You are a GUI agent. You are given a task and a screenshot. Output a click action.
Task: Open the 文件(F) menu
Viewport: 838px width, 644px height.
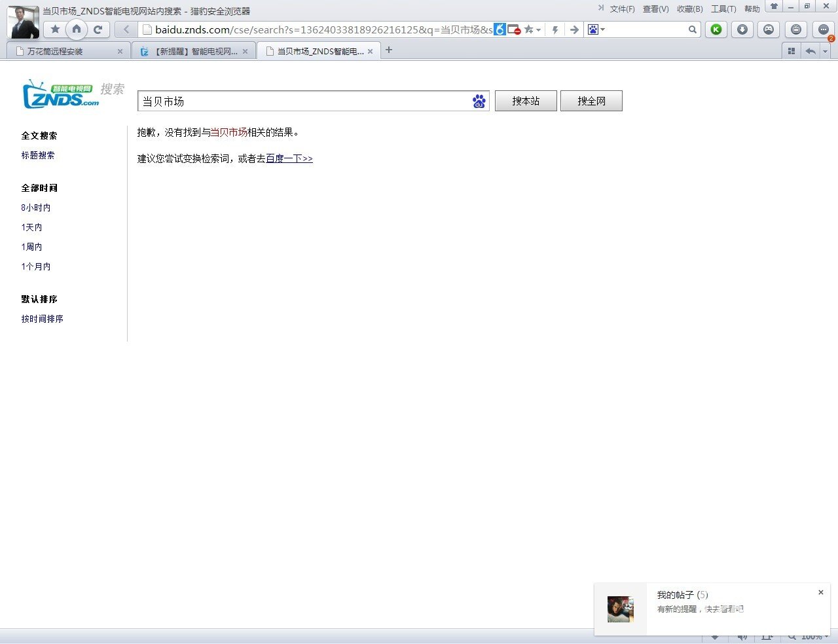tap(622, 9)
